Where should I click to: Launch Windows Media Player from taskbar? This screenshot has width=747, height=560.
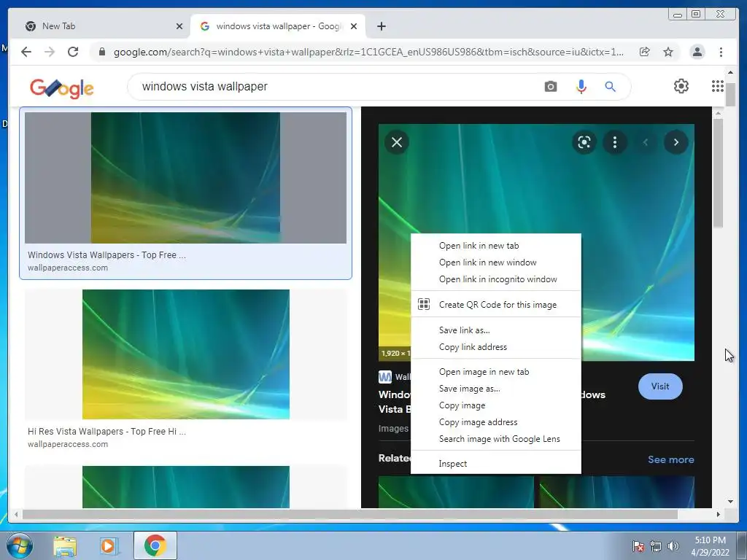tap(109, 545)
